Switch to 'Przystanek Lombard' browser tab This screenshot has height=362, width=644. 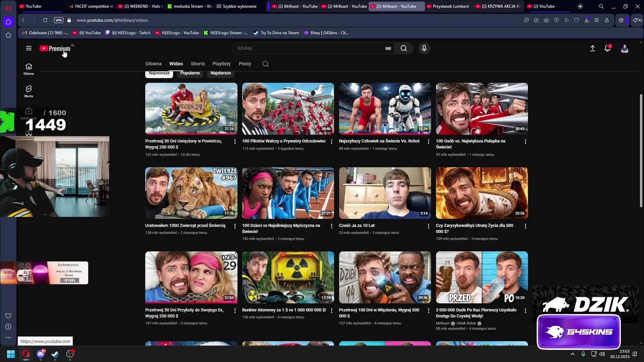coord(448,7)
